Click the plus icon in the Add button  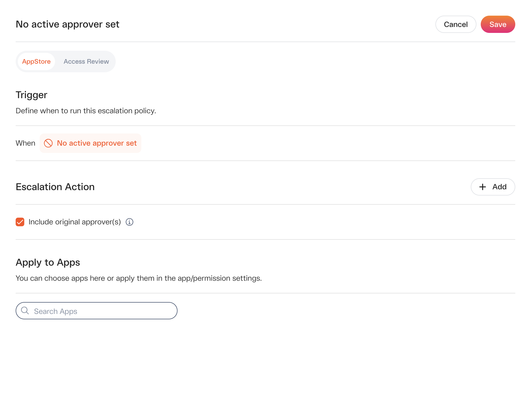coord(482,187)
